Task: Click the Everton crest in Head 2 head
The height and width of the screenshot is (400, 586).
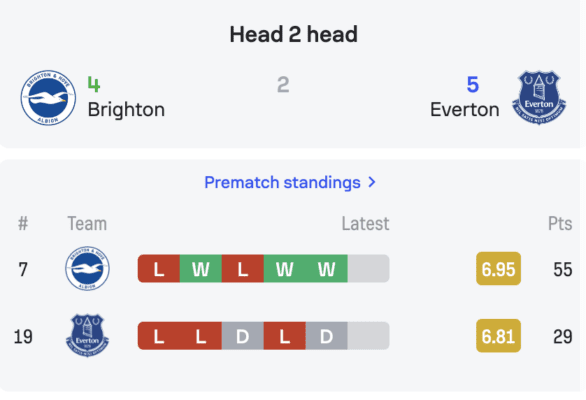Action: tap(539, 98)
